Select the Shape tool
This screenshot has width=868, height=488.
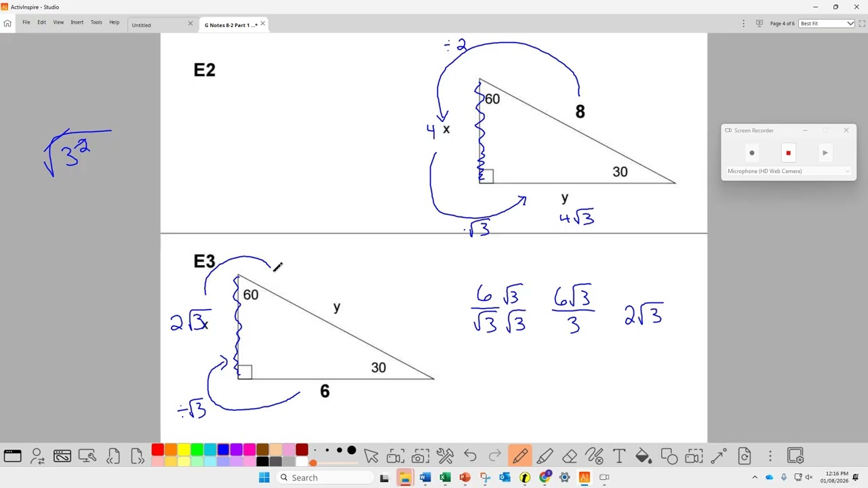(669, 456)
